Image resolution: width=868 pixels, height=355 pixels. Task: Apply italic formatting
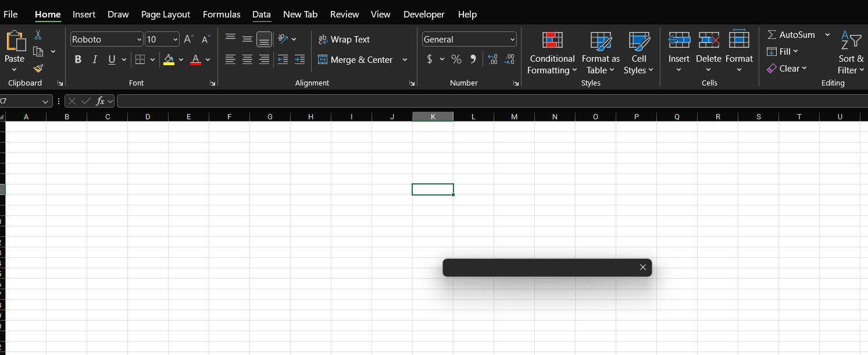(x=95, y=59)
